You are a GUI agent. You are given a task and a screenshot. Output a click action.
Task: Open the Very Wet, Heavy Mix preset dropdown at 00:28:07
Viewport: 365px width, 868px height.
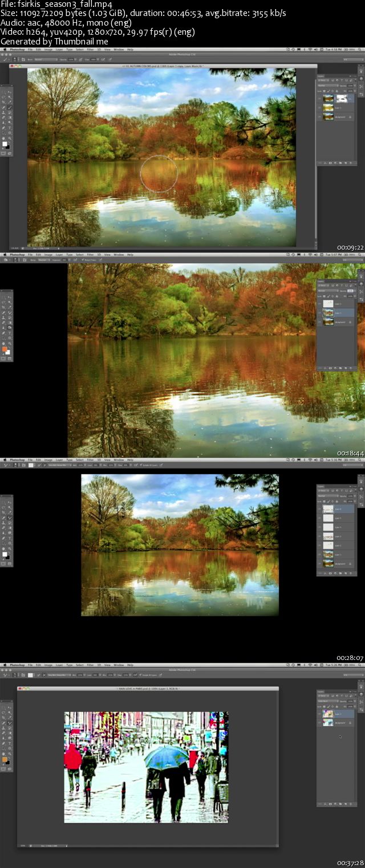click(59, 466)
